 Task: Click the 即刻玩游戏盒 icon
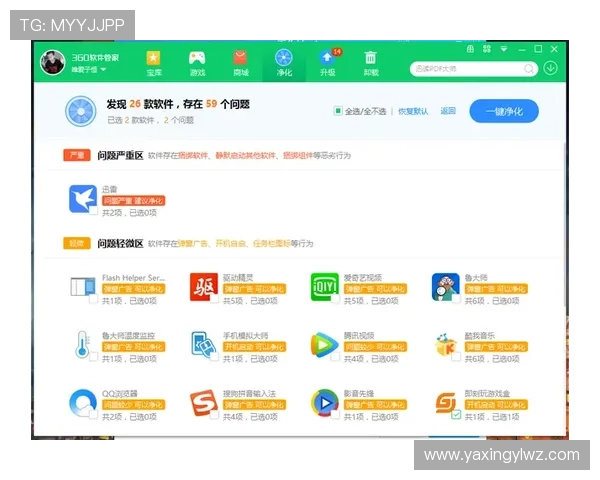pyautogui.click(x=446, y=403)
